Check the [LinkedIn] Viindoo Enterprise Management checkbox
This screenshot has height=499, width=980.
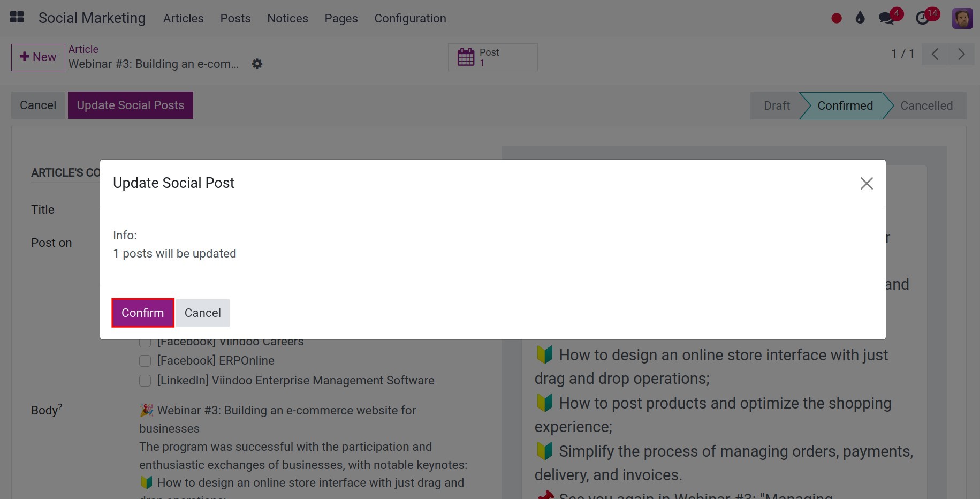[145, 381]
